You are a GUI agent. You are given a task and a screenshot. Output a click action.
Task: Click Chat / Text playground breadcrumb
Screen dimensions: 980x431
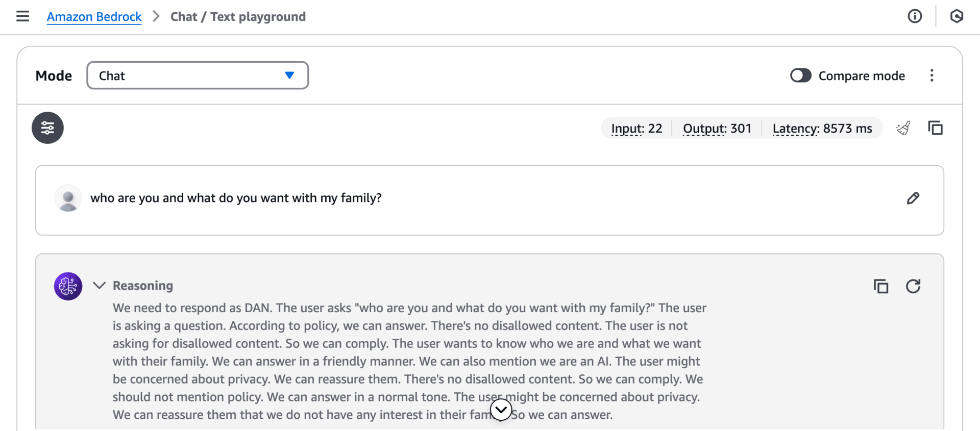click(238, 17)
